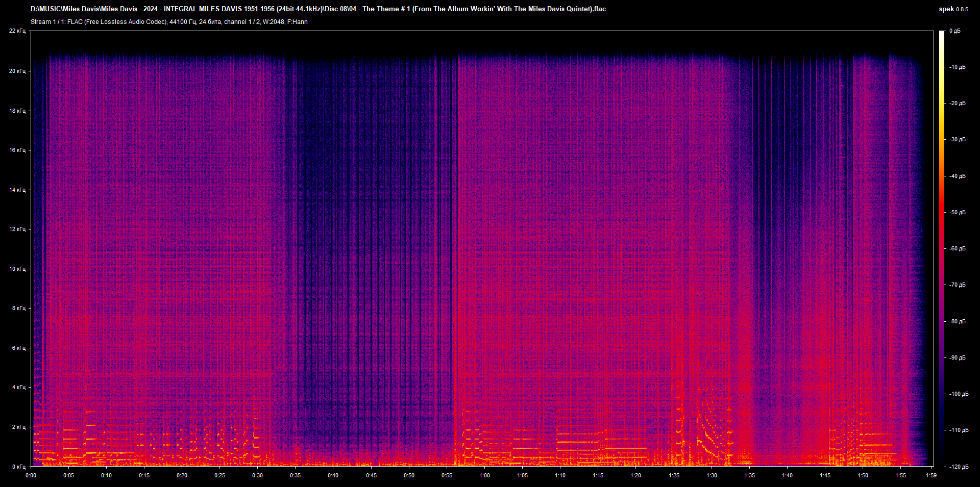
Task: Click the -20 дБ scale label
Action: [957, 104]
